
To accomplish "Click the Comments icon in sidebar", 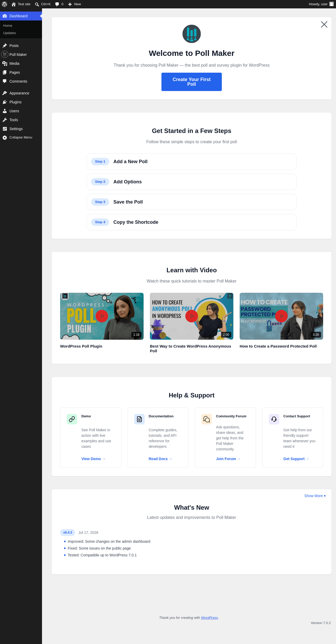I will (x=5, y=81).
